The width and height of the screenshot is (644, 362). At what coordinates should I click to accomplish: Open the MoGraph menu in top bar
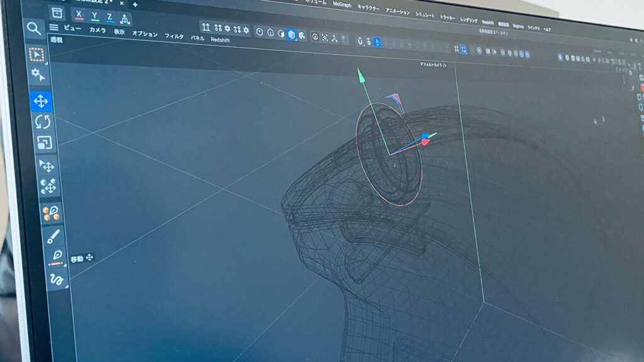click(342, 4)
